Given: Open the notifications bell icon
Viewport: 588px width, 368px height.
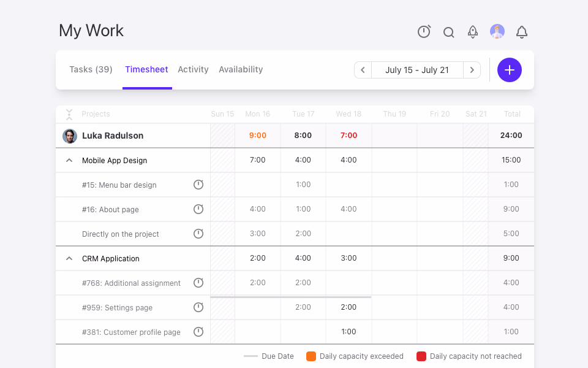Looking at the screenshot, I should coord(522,32).
